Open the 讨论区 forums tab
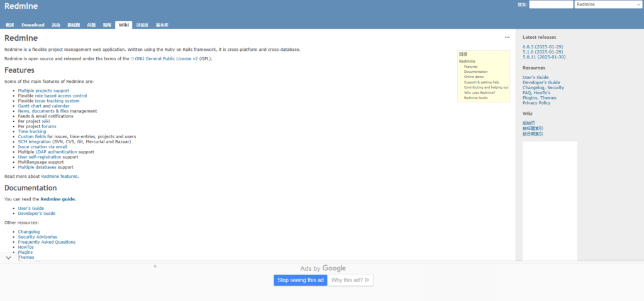The image size is (644, 301). 142,25
